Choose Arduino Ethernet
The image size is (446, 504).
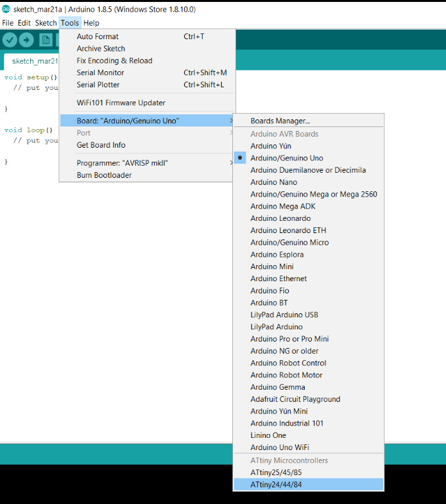click(x=309, y=279)
